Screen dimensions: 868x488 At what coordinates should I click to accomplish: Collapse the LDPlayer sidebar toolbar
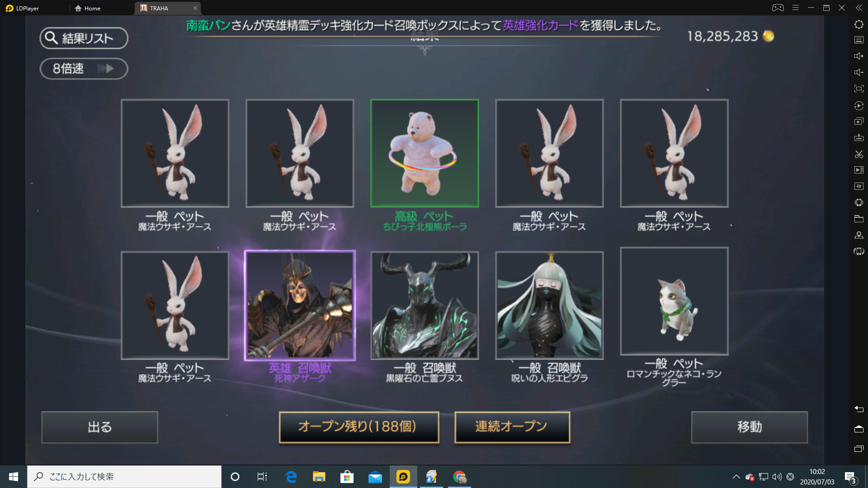[x=859, y=8]
